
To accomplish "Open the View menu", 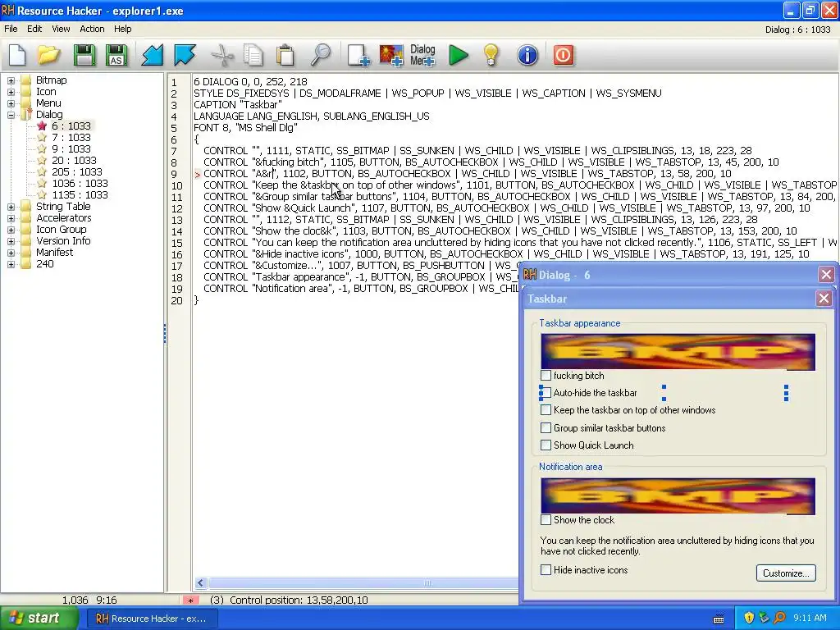I will tap(61, 29).
